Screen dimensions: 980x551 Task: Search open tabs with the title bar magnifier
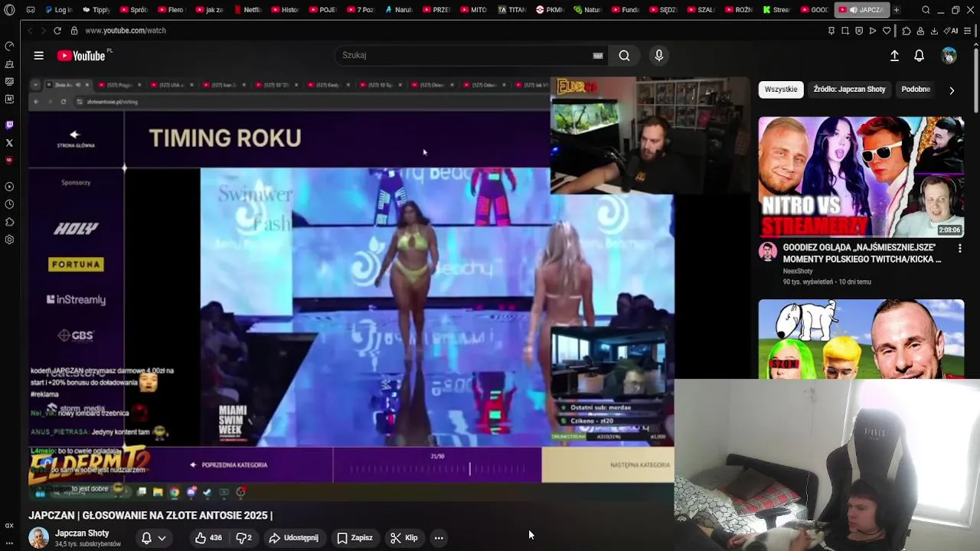point(926,10)
